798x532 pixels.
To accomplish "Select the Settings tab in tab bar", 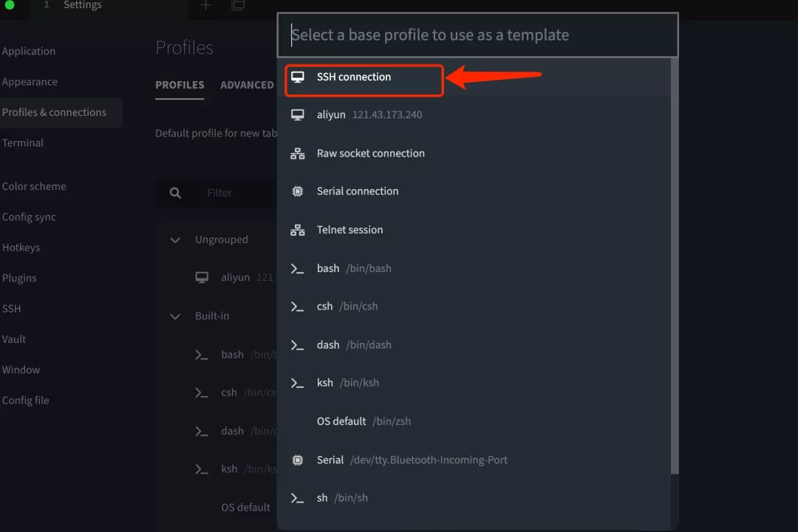I will coord(109,6).
